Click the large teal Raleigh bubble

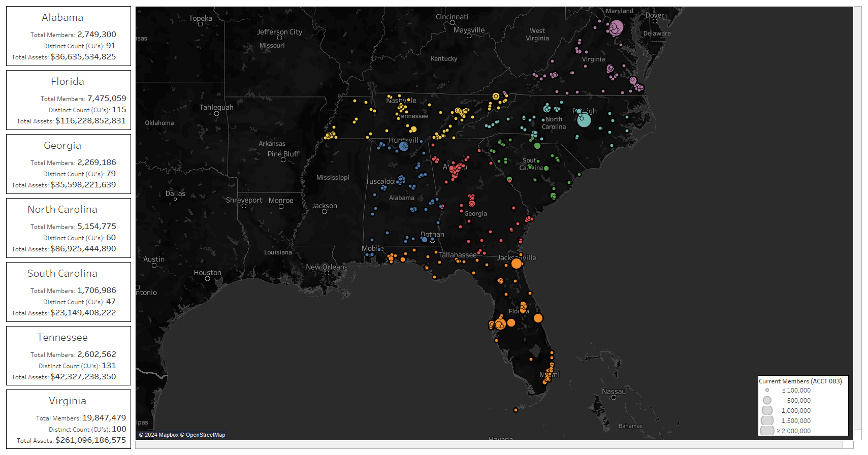click(x=584, y=120)
